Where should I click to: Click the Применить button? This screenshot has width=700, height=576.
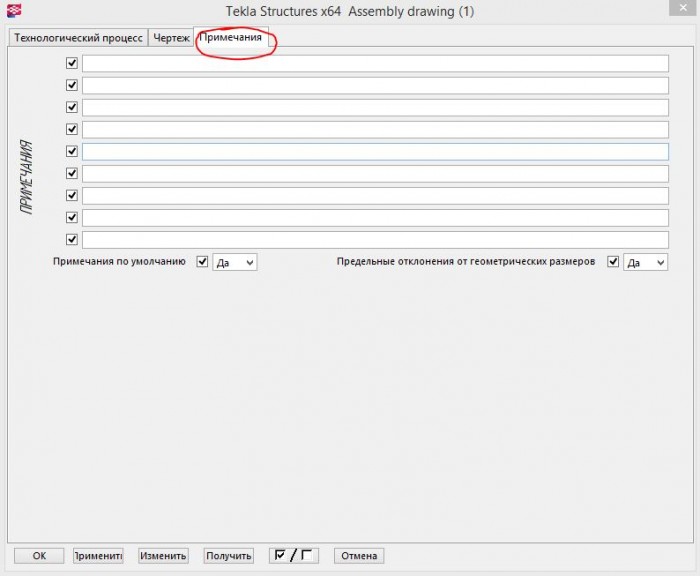click(98, 556)
